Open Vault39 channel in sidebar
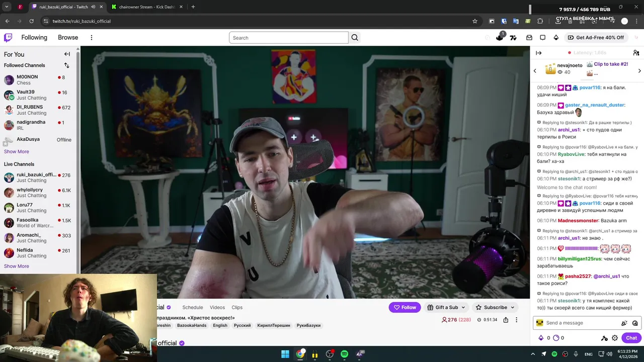 [38, 95]
